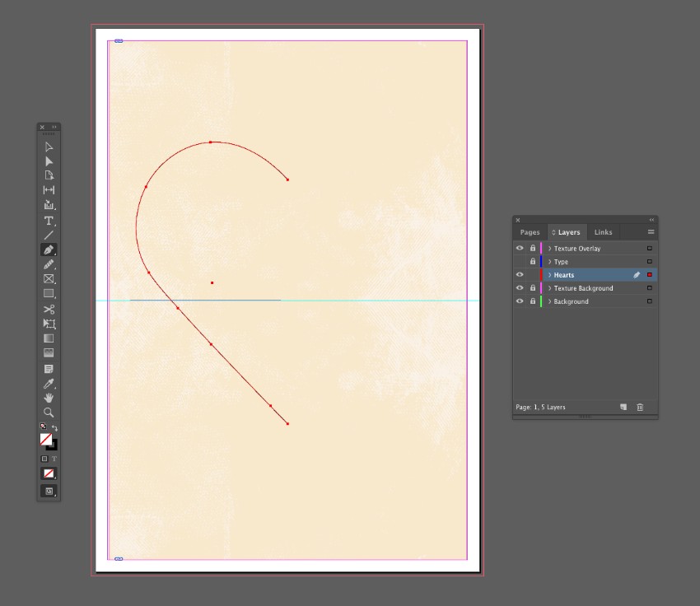Click the Layers tab
This screenshot has height=606, width=700.
click(566, 232)
